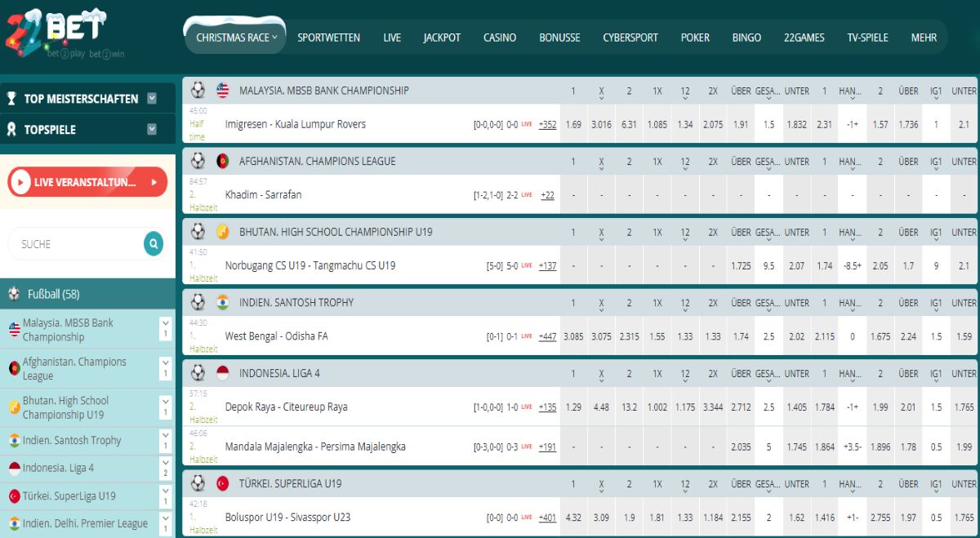Open the Jackpot menu item
Viewport: 980px width, 538px height.
442,38
